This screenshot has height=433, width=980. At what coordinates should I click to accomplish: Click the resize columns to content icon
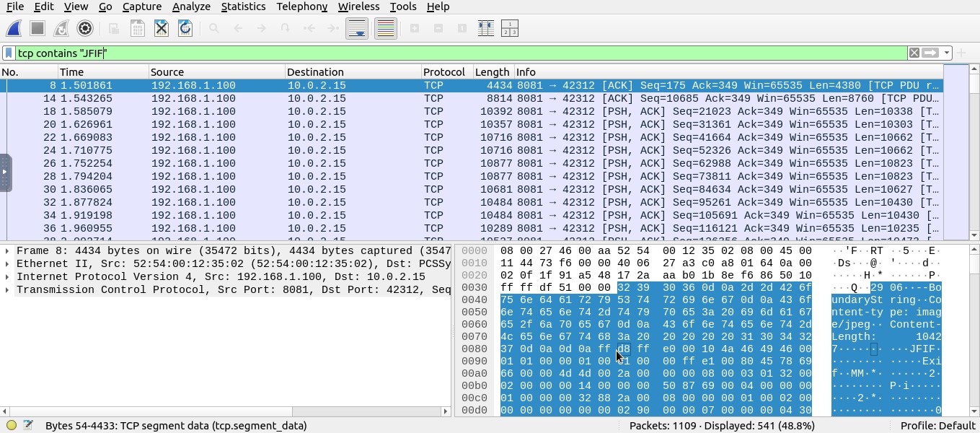pos(485,28)
